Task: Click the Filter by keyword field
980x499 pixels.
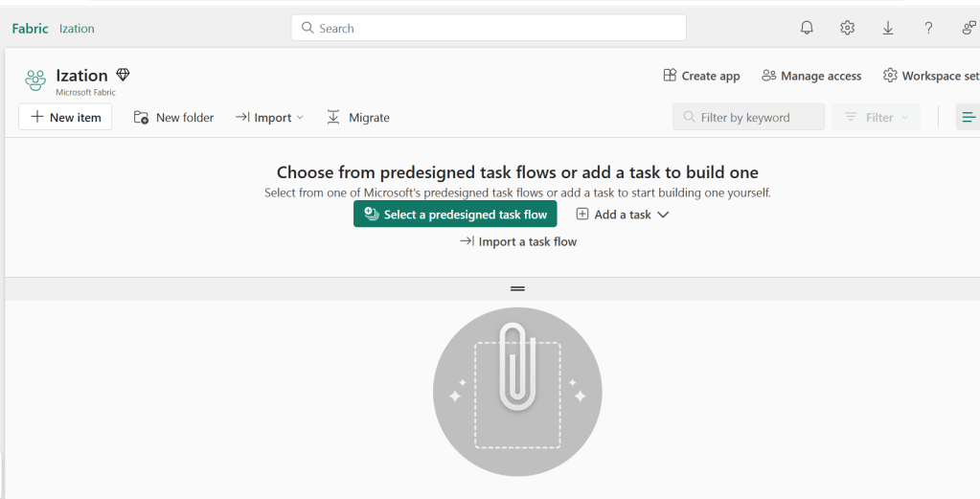Action: click(x=748, y=117)
